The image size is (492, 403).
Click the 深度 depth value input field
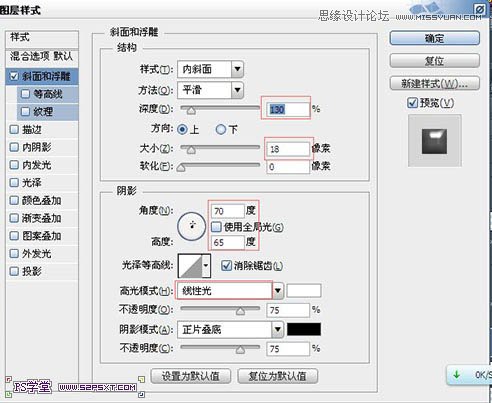288,109
